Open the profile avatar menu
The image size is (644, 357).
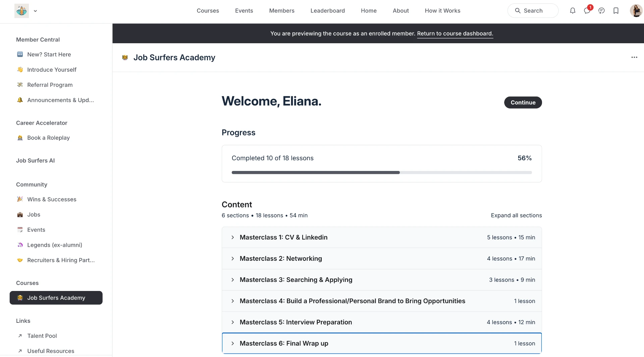[x=636, y=11]
